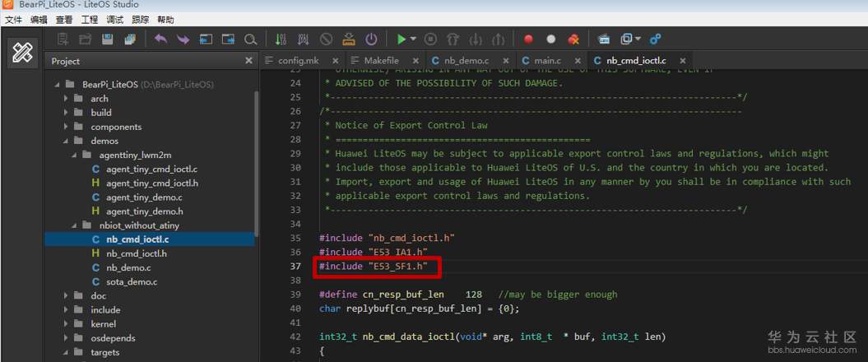Open the 调试 menu
Viewport: 868px width, 362px height.
[115, 20]
